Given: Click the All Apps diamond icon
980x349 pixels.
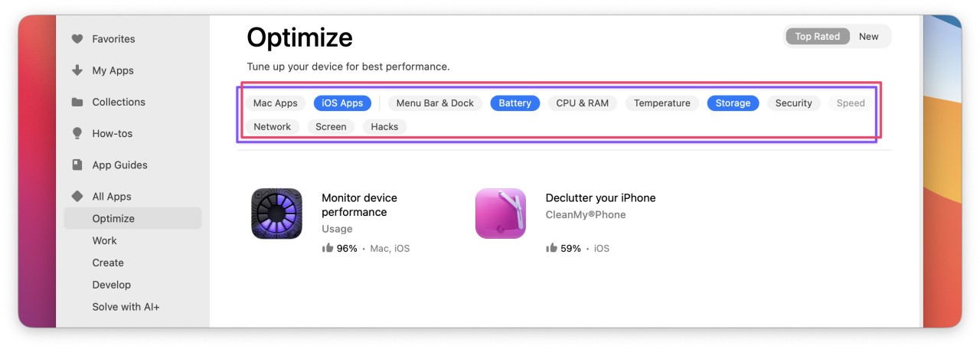Looking at the screenshot, I should [x=77, y=197].
